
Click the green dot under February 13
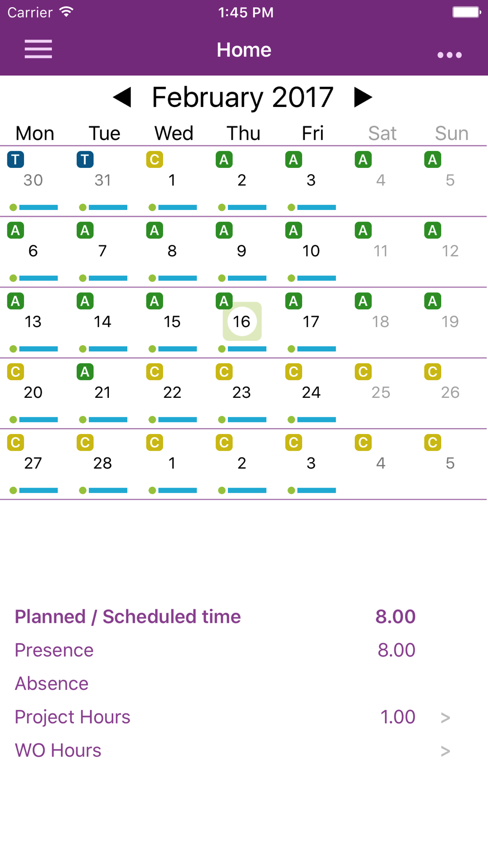(x=13, y=349)
